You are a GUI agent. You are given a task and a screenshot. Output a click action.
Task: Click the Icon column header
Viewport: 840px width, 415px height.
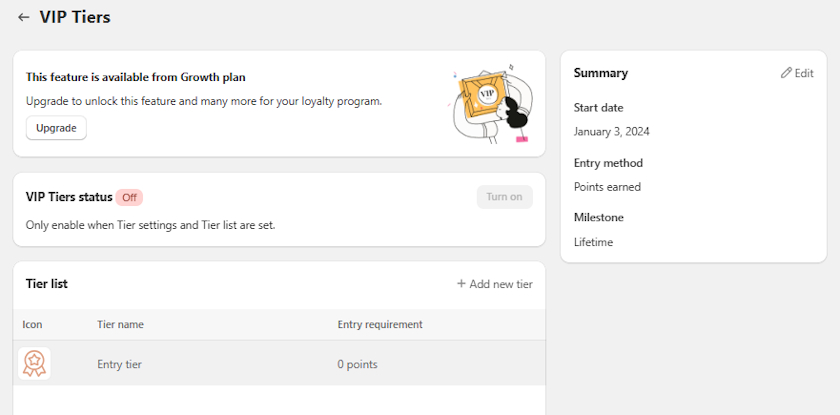tap(32, 324)
